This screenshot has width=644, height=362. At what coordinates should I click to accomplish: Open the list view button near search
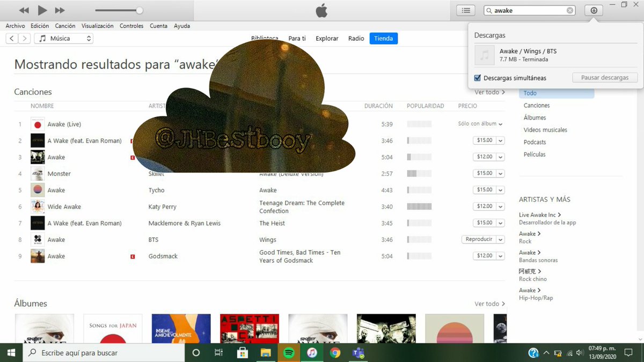click(466, 10)
